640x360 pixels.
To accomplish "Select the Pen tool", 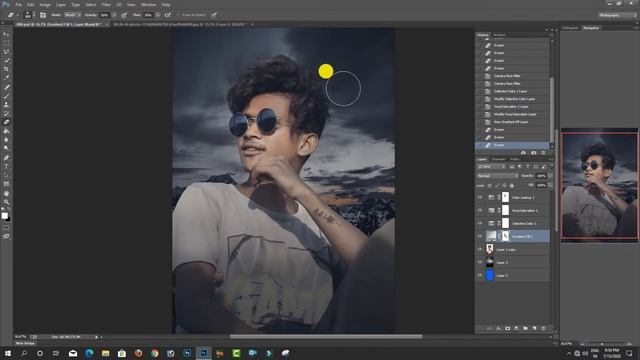I will pos(6,158).
